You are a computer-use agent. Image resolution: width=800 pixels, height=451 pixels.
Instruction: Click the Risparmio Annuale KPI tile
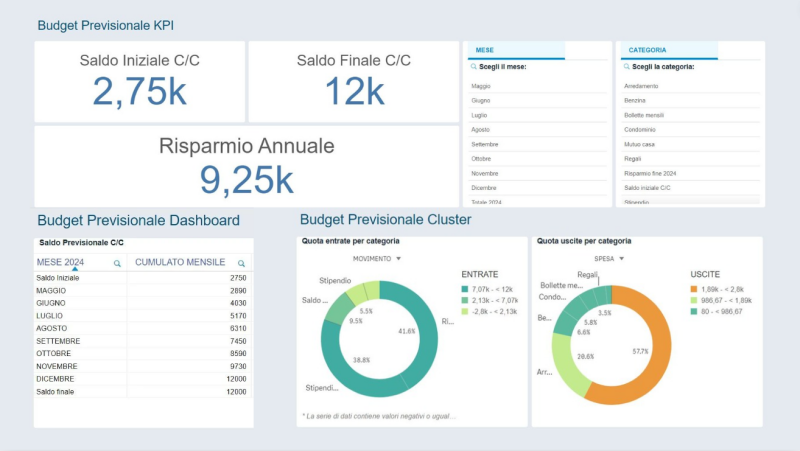coord(246,166)
